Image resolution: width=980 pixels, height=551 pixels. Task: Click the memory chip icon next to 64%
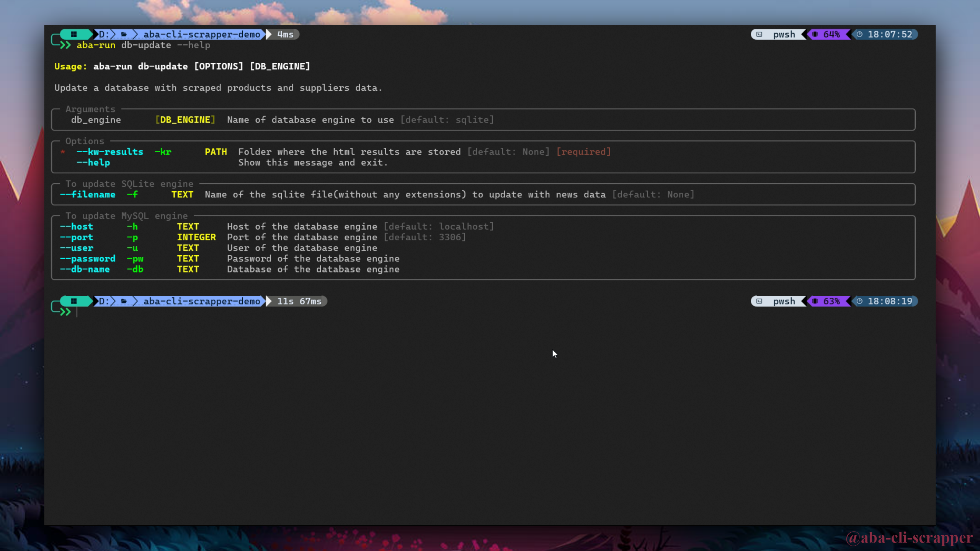click(x=815, y=34)
